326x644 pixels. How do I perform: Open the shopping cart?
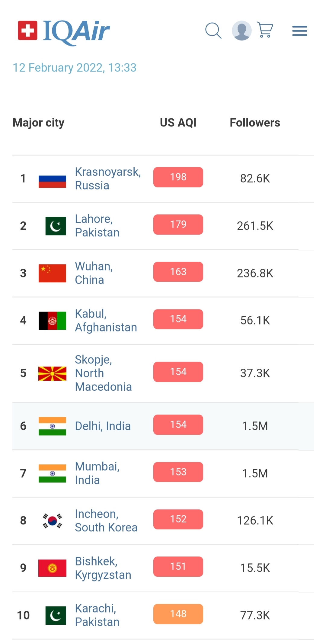click(265, 30)
